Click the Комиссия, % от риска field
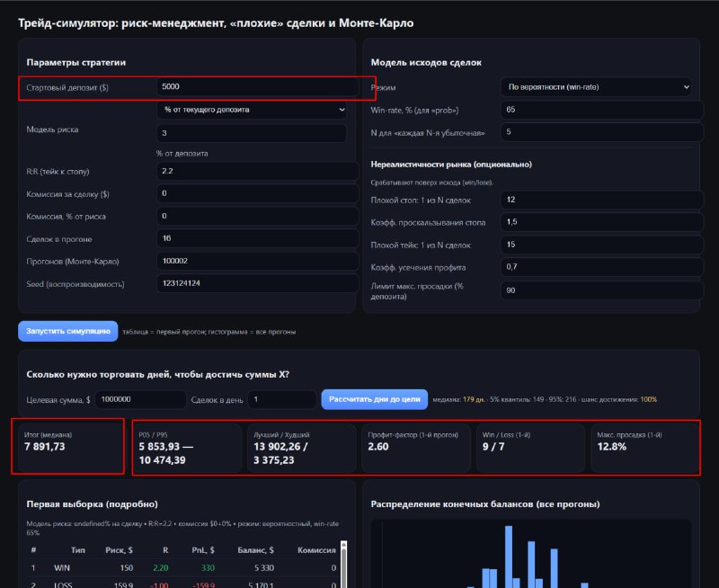 pyautogui.click(x=257, y=216)
